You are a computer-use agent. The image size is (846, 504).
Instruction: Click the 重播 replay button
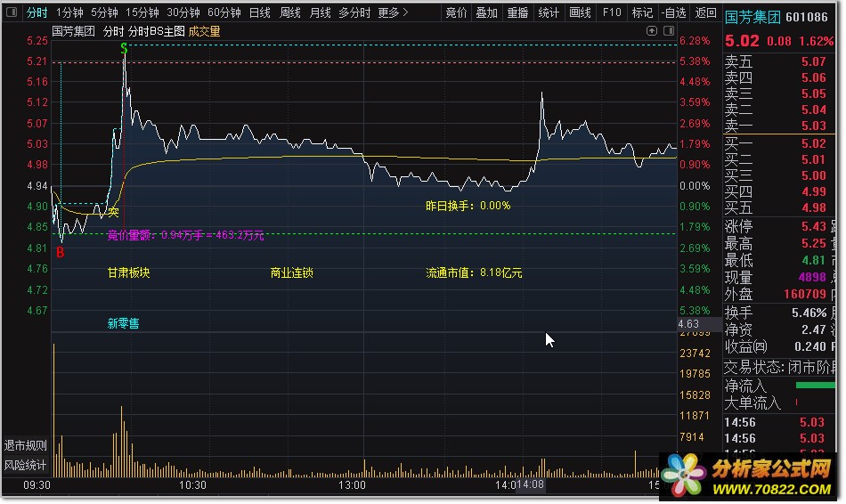click(518, 12)
